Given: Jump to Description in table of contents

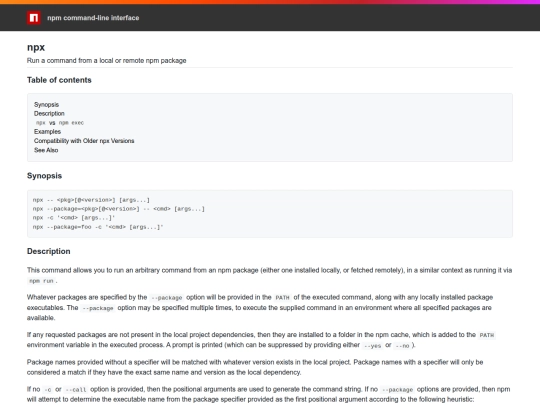Looking at the screenshot, I should click(x=49, y=114).
